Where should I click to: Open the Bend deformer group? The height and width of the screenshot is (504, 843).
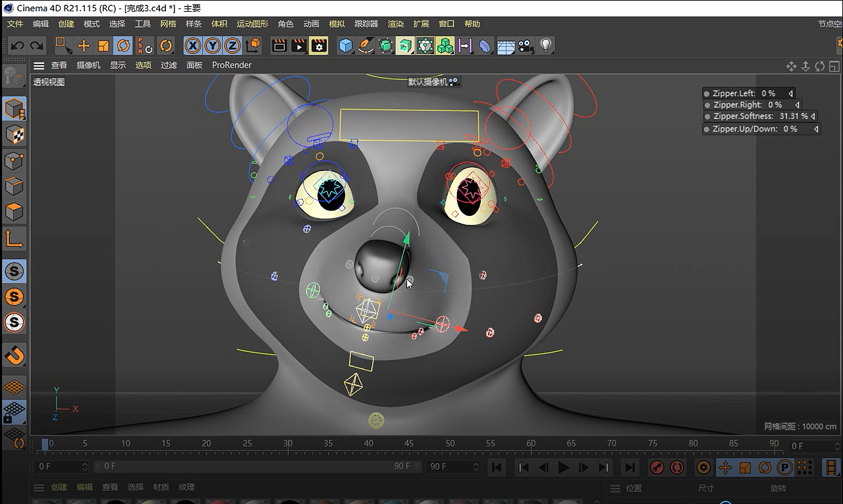click(x=485, y=45)
